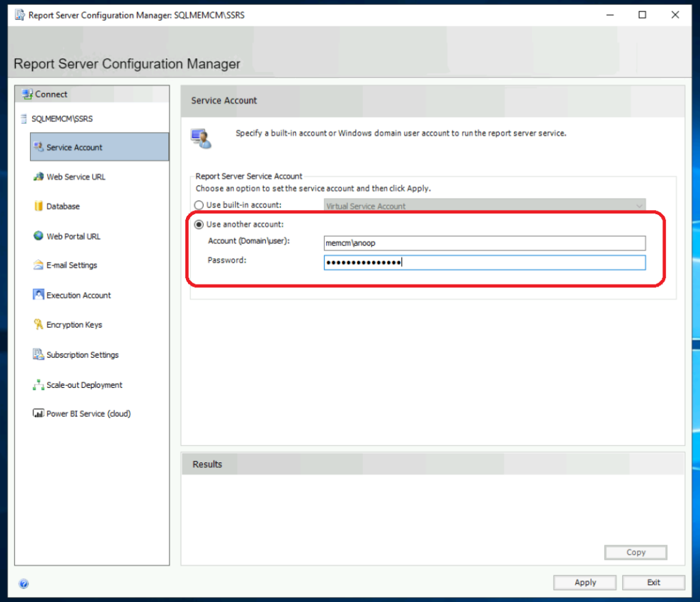Viewport: 700px width, 602px height.
Task: Open the Scale-out Deployment page
Action: pyautogui.click(x=84, y=385)
